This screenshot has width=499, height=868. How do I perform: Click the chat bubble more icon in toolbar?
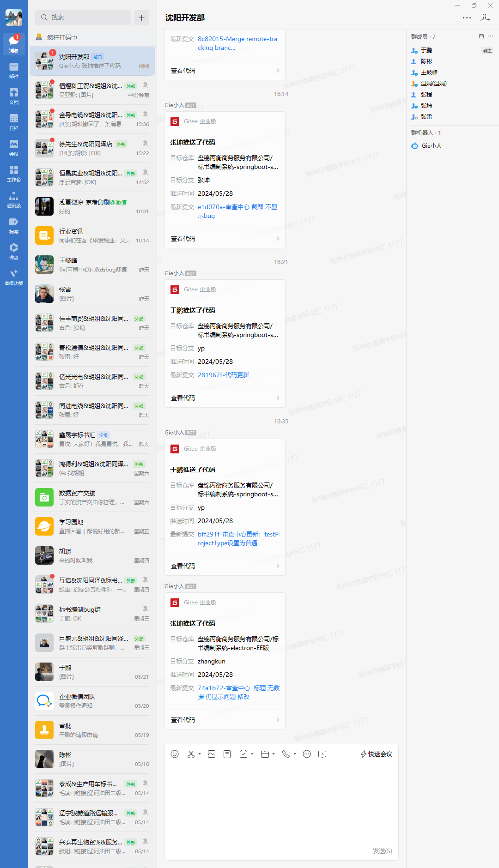[x=307, y=754]
